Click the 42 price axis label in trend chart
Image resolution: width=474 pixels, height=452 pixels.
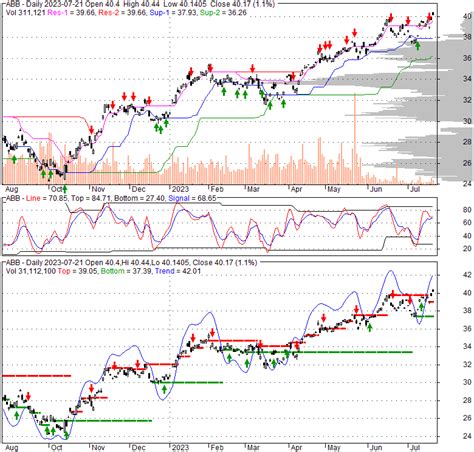467,275
